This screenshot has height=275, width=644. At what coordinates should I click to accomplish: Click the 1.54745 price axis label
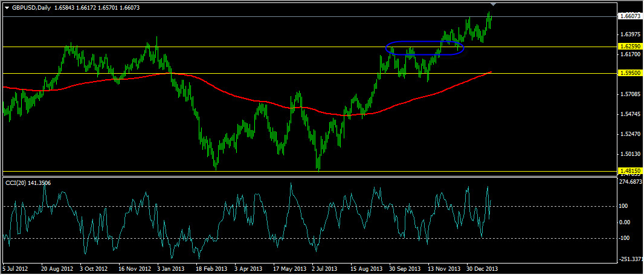pyautogui.click(x=630, y=114)
